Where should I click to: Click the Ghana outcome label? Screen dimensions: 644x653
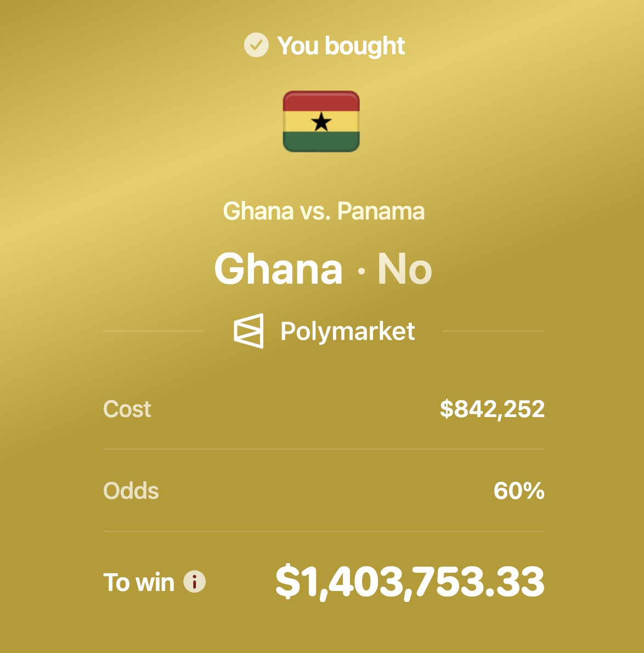(x=278, y=269)
